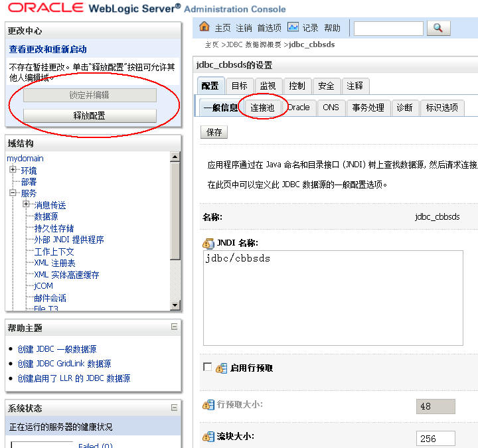Image resolution: width=478 pixels, height=448 pixels.
Task: Click the domain tree scrollbar thumb
Action: (x=175, y=211)
